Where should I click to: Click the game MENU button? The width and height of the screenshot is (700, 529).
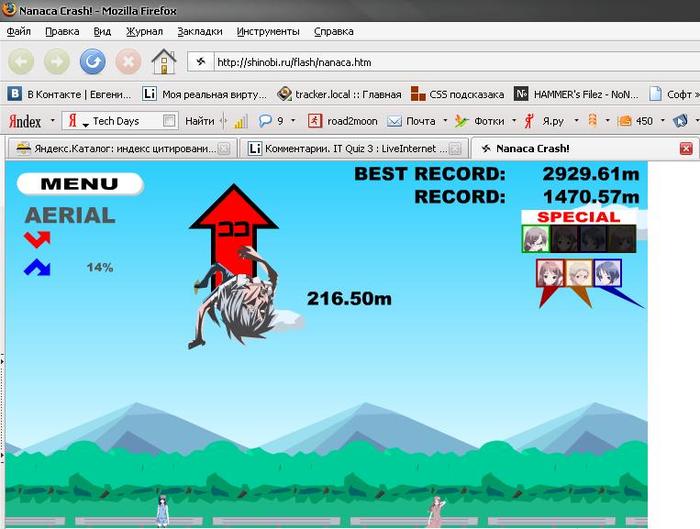[x=80, y=183]
